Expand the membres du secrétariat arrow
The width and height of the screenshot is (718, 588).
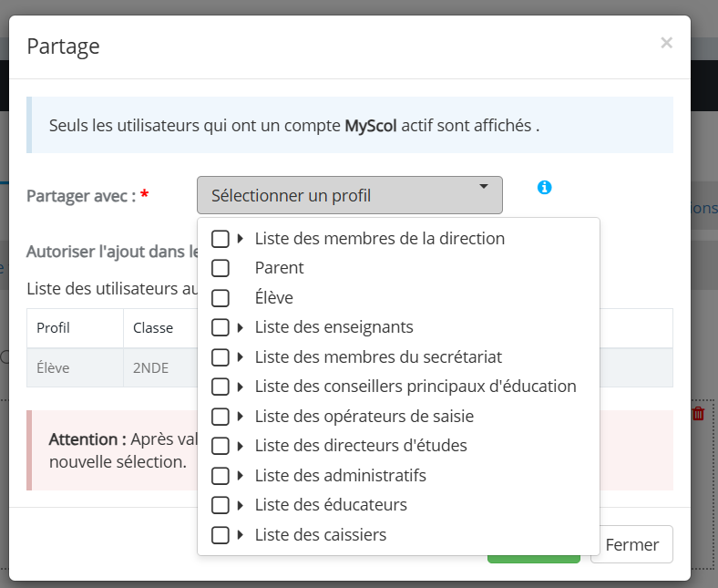tap(240, 357)
